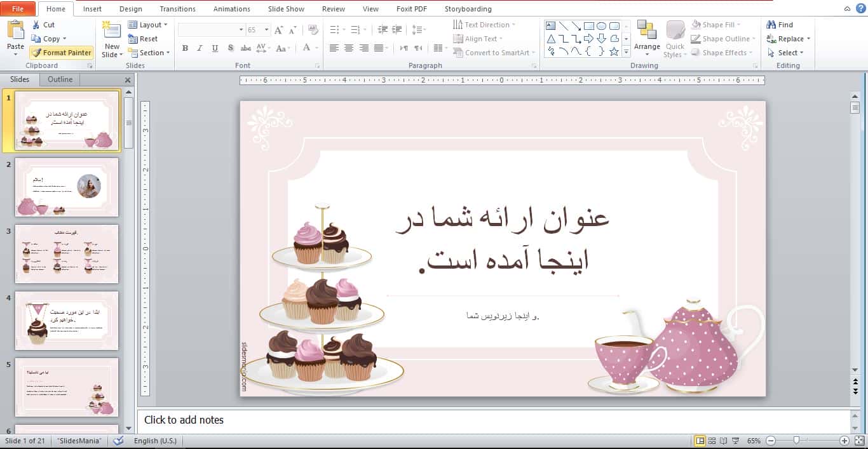Open the font color dropdown
Screen dimensions: 868x449
317,48
